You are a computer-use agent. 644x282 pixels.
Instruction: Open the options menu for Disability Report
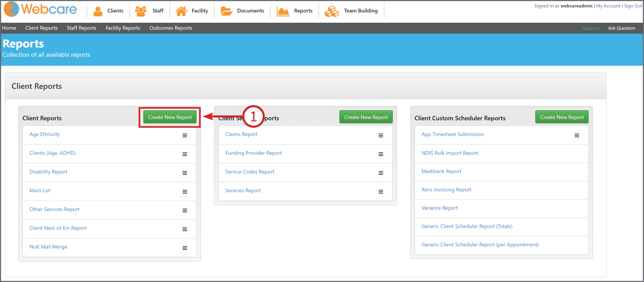[185, 173]
